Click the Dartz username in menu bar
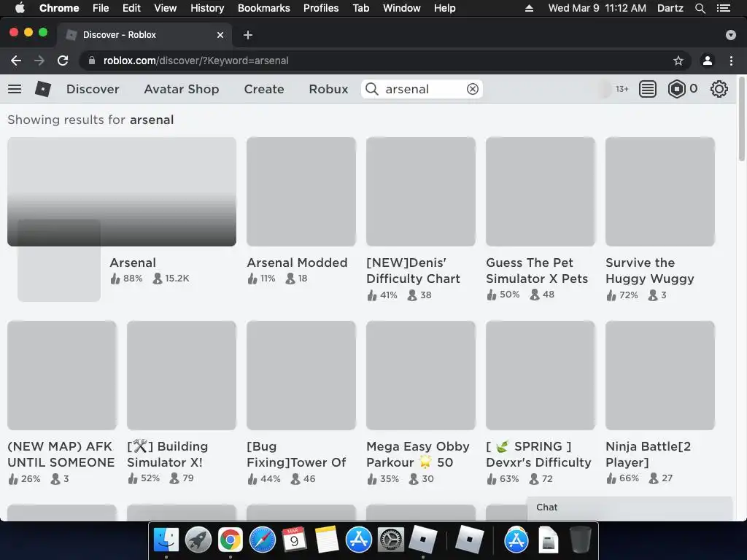Image resolution: width=747 pixels, height=560 pixels. point(670,8)
